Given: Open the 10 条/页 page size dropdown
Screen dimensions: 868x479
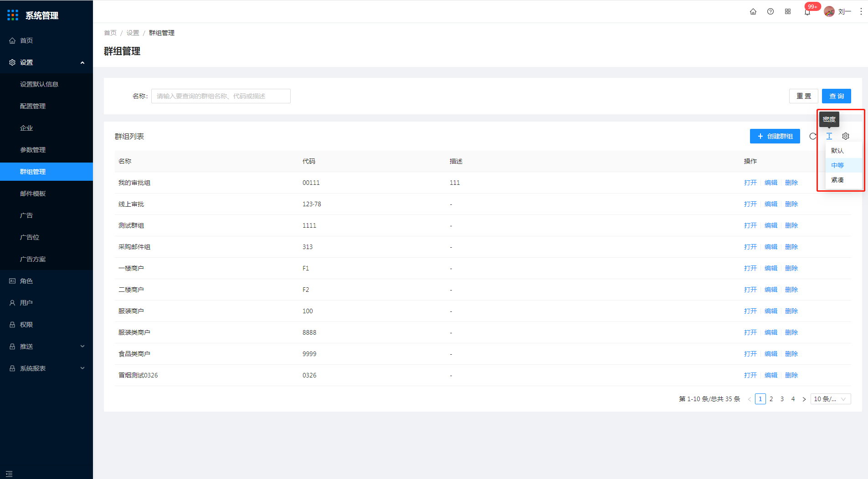Looking at the screenshot, I should tap(831, 399).
